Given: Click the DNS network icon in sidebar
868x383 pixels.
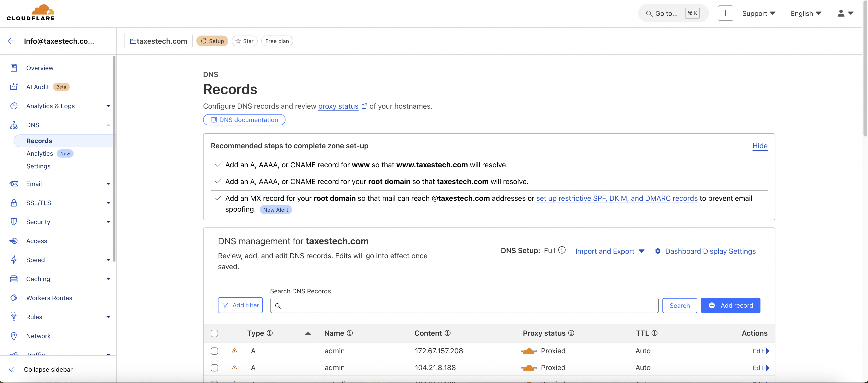Looking at the screenshot, I should click(14, 125).
